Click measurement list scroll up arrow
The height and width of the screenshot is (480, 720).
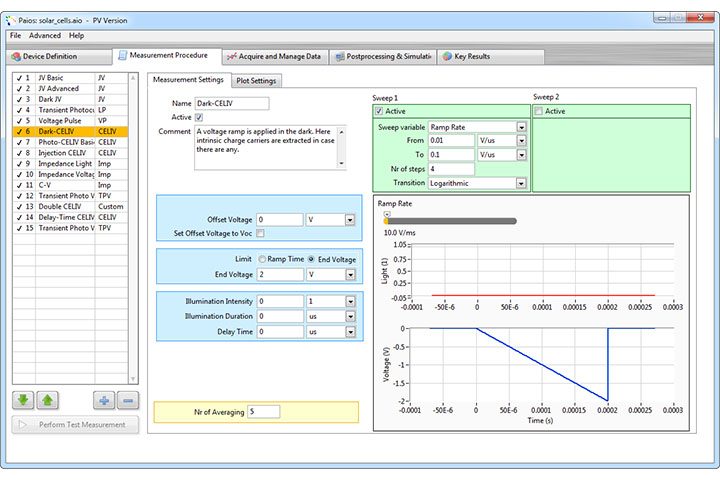tap(133, 78)
